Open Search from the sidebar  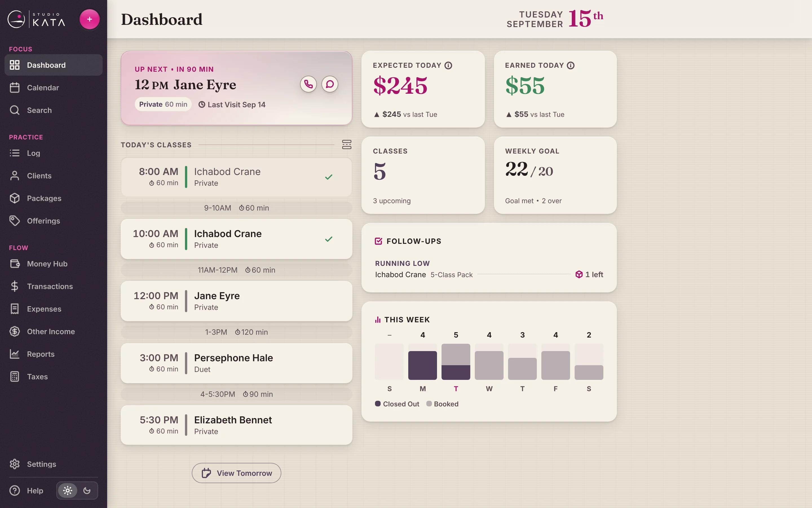click(53, 110)
